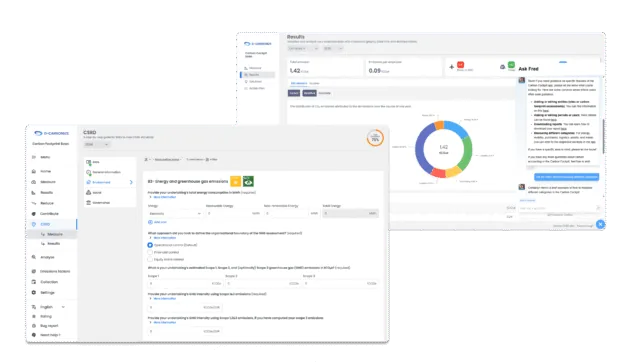The height and width of the screenshot is (364, 640).
Task: Select the Results item in Results window sidebar
Action: point(258,75)
